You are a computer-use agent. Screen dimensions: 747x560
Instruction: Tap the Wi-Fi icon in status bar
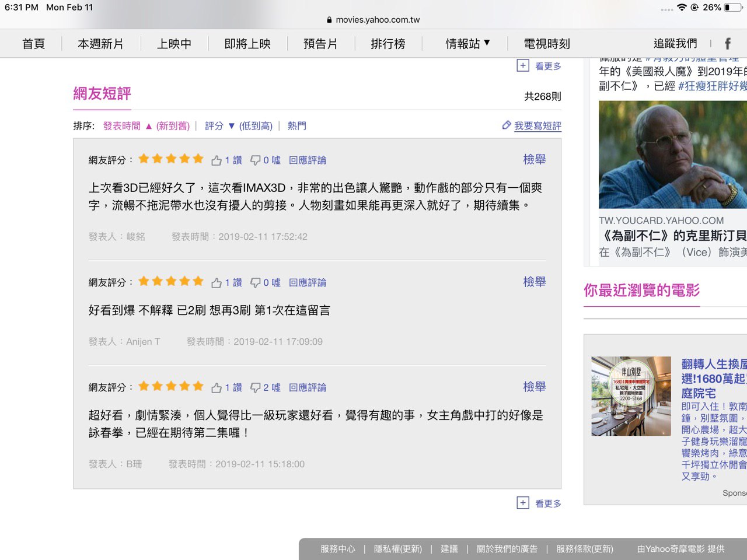682,8
